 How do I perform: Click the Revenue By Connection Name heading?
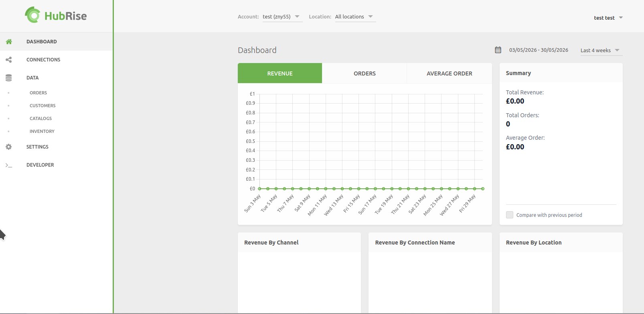click(x=415, y=243)
